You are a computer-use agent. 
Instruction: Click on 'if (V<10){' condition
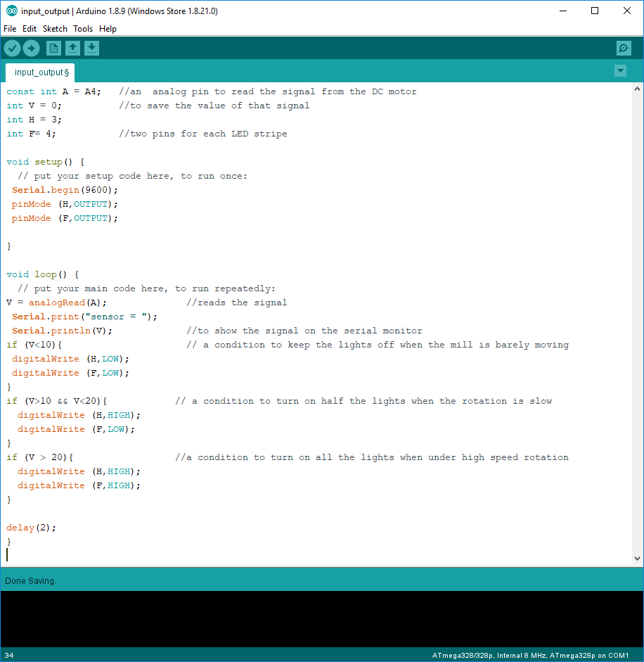pyautogui.click(x=34, y=345)
